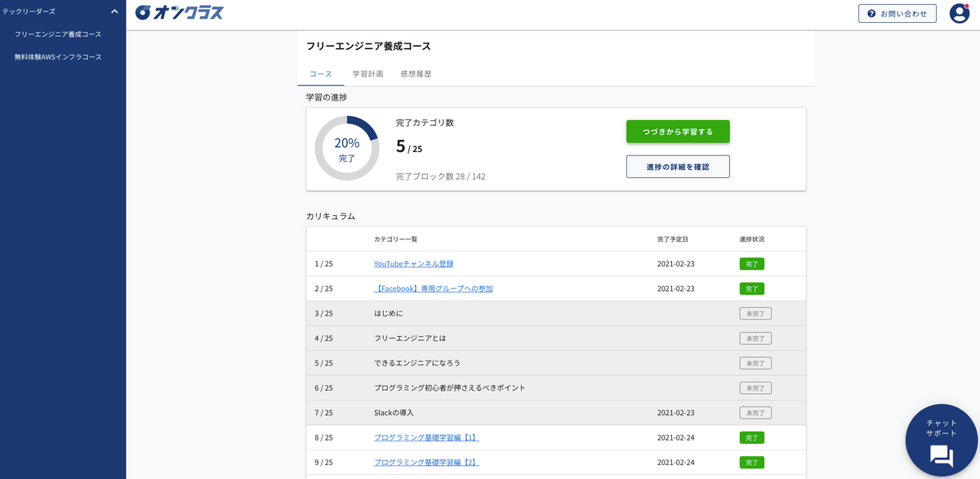980x479 pixels.
Task: Click 完了 badge in Facebook row
Action: click(752, 289)
